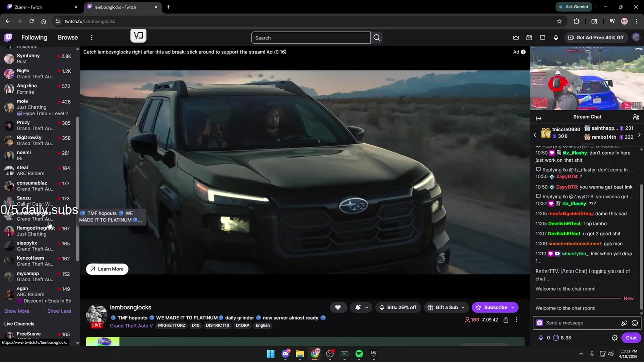Open Grand Theft Auto V category link
The height and width of the screenshot is (362, 644).
(131, 326)
